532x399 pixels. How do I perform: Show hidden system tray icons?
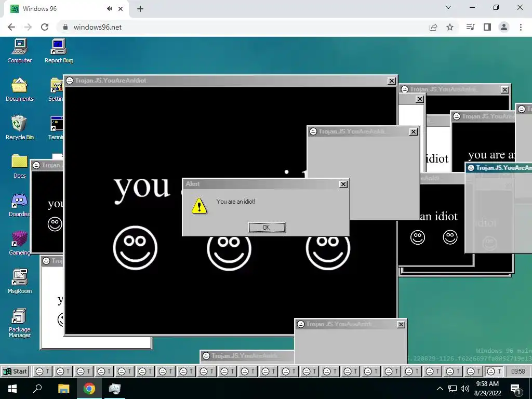pyautogui.click(x=440, y=389)
